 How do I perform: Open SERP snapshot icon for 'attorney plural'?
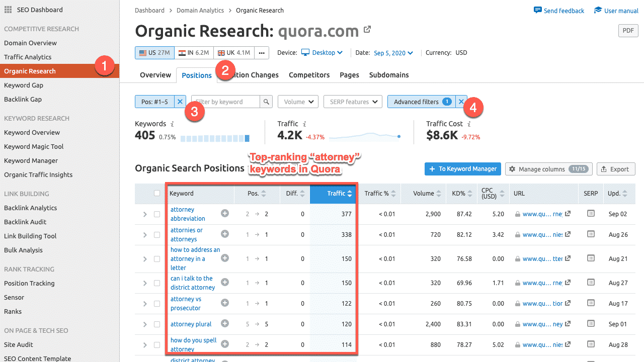point(591,324)
